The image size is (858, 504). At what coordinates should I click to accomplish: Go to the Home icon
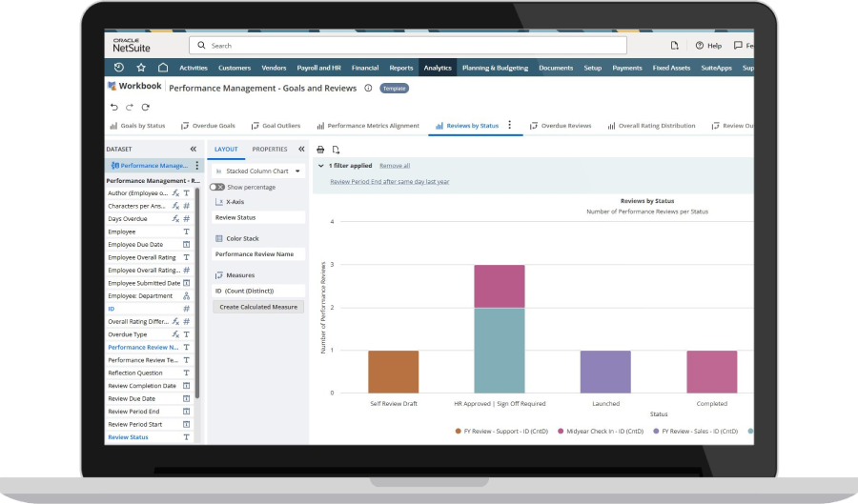[x=163, y=68]
